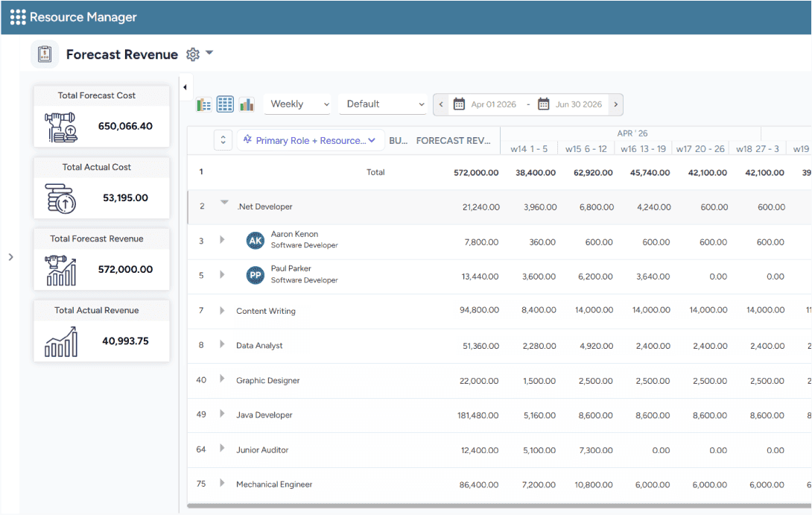Expand the Content Writing row
Viewport: 812px width, 515px height.
pos(222,310)
